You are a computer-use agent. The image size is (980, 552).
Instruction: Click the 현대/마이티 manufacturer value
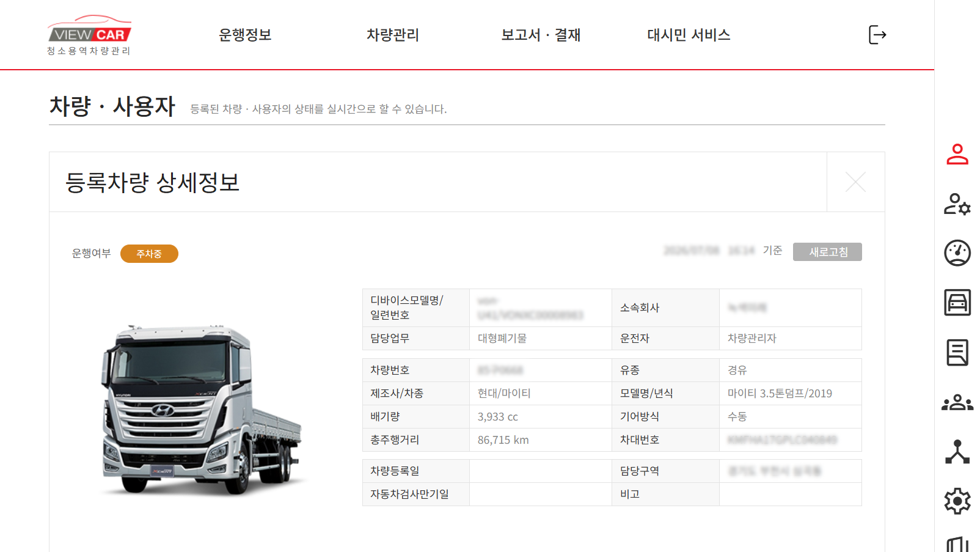[x=504, y=394]
